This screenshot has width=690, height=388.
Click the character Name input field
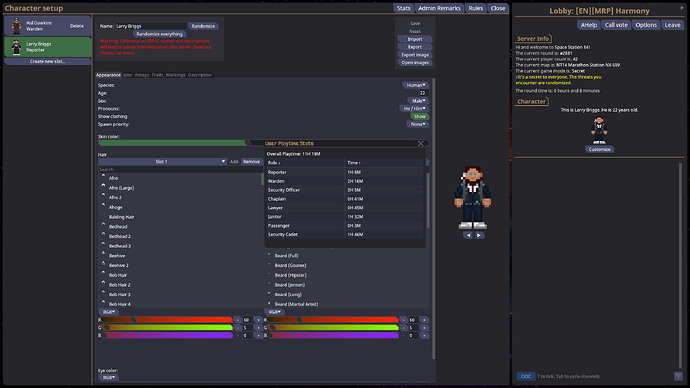tap(151, 26)
